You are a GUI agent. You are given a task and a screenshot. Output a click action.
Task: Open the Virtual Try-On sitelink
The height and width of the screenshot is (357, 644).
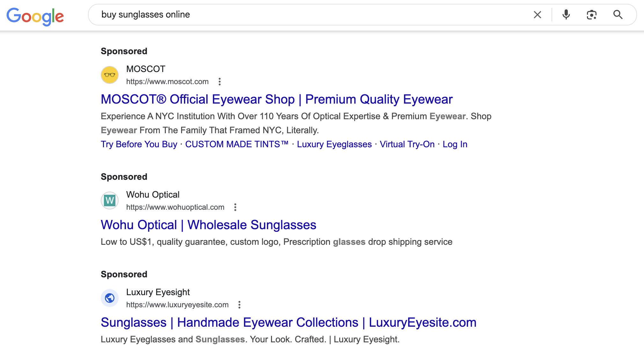tap(407, 144)
